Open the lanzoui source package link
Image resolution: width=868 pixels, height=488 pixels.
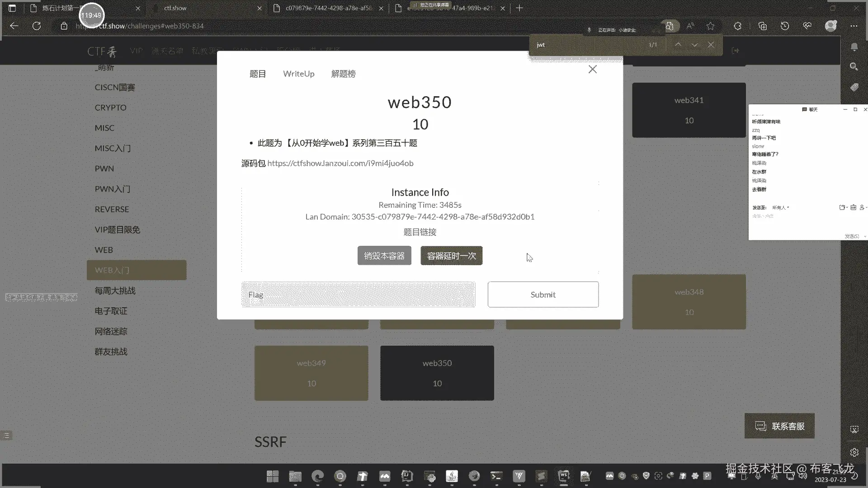point(340,163)
